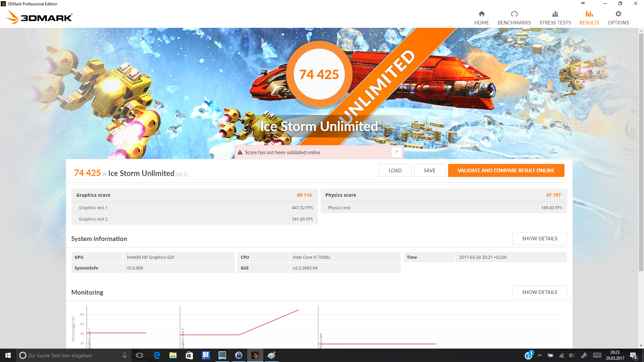
Task: Expand System information details
Action: 539,239
